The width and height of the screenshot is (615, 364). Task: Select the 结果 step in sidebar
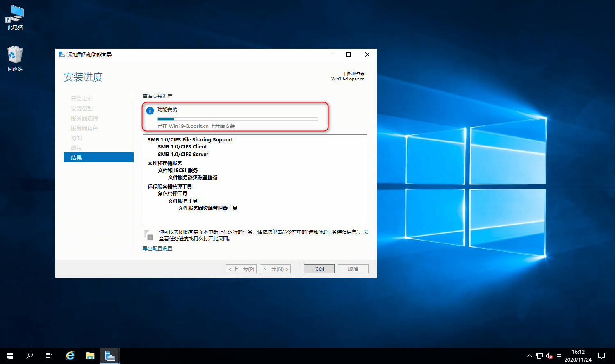coord(98,157)
